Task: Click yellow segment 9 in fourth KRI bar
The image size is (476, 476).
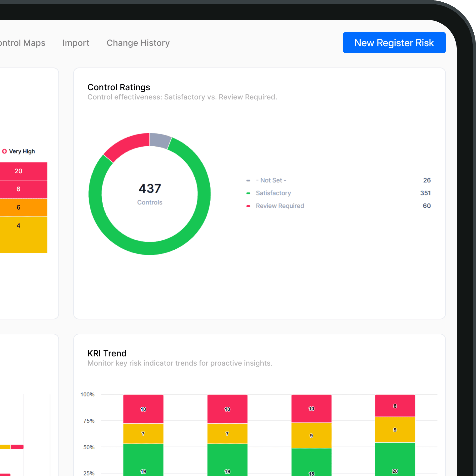Action: 395,430
